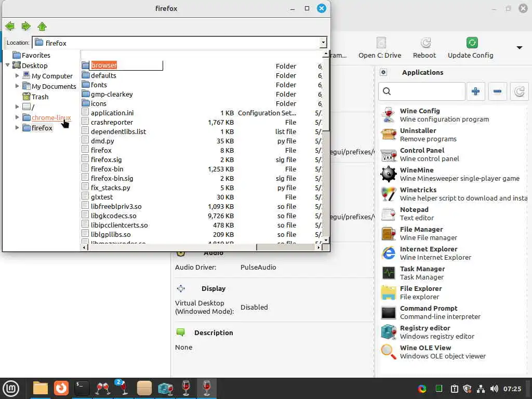Select application.ini file

pos(112,113)
